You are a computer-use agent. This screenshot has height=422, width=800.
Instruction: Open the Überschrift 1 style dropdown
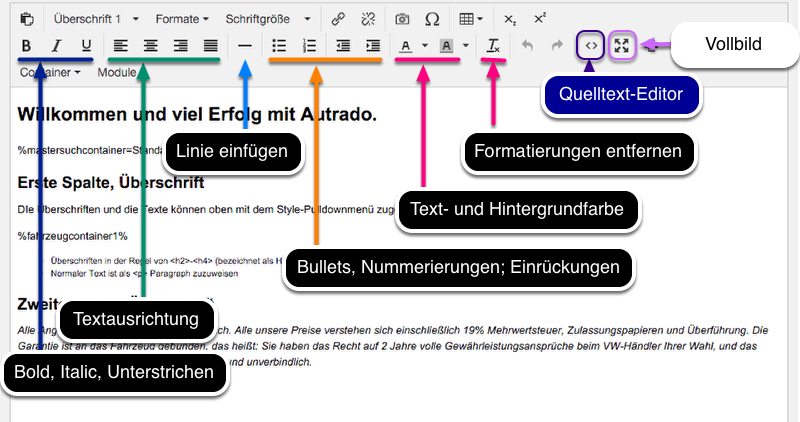coord(95,19)
